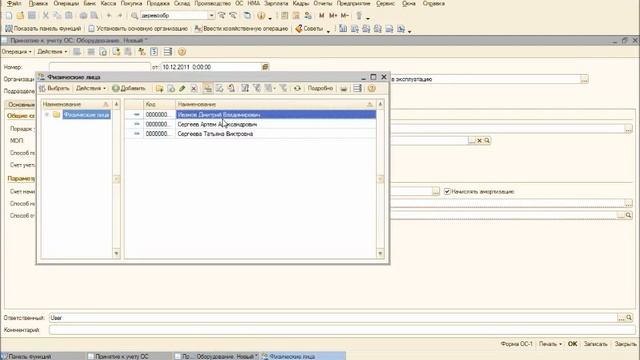
Task: Click the magnifier search icon beside search box
Action: (134, 16)
